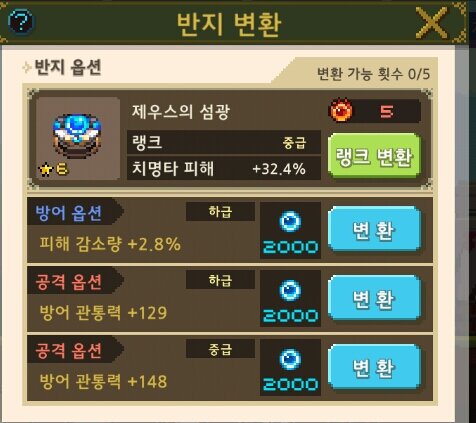Click 변환 for 방어 관통력 +148 option
The image size is (476, 423).
pos(374,367)
